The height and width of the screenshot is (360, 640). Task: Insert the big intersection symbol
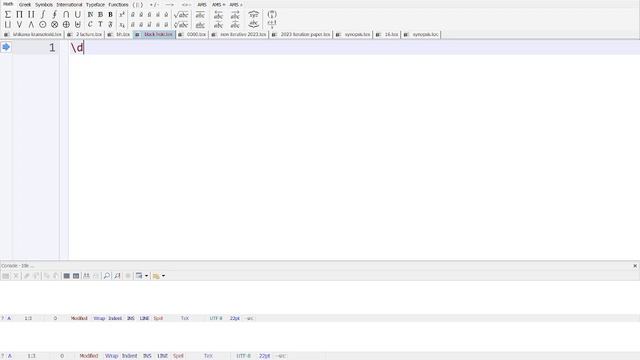click(66, 15)
